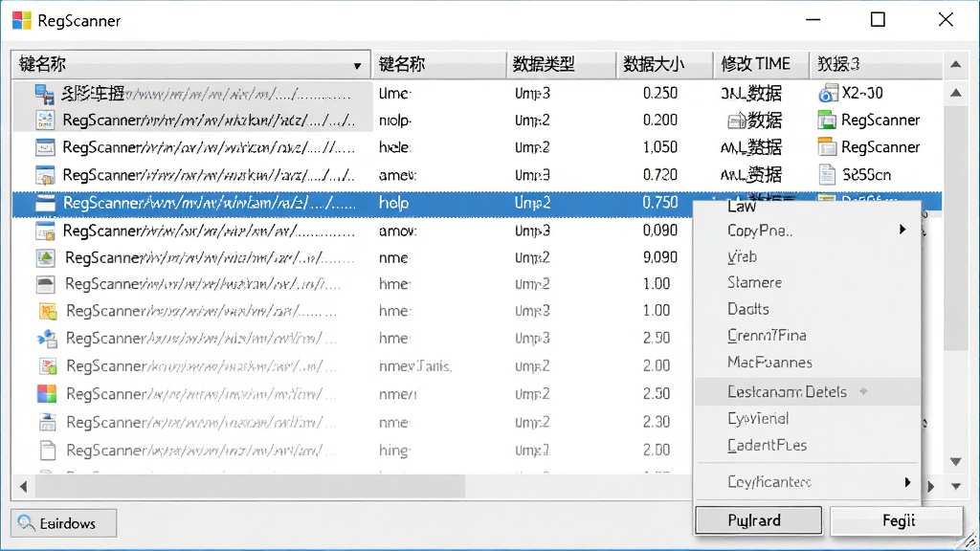The width and height of the screenshot is (980, 551).
Task: Click the vertical scrollbar thumb
Action: click(956, 228)
